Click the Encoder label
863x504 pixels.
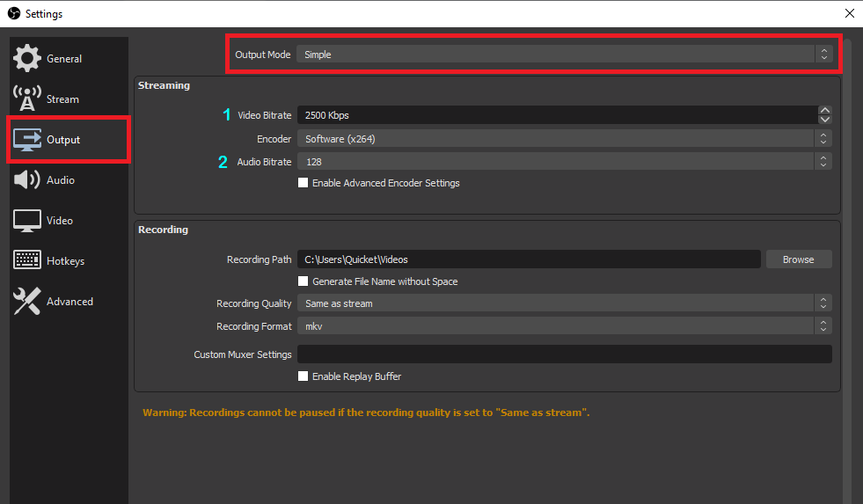(274, 139)
